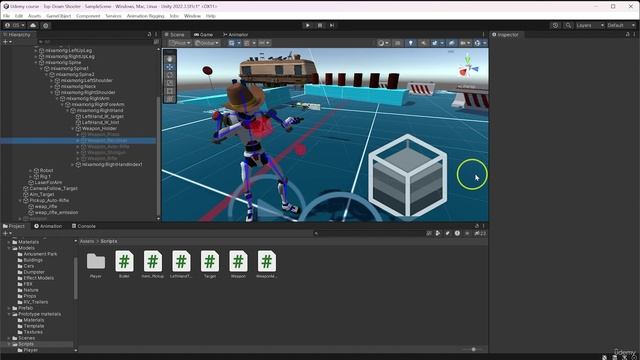
Task: Open the scene camera settings icon
Action: [464, 43]
